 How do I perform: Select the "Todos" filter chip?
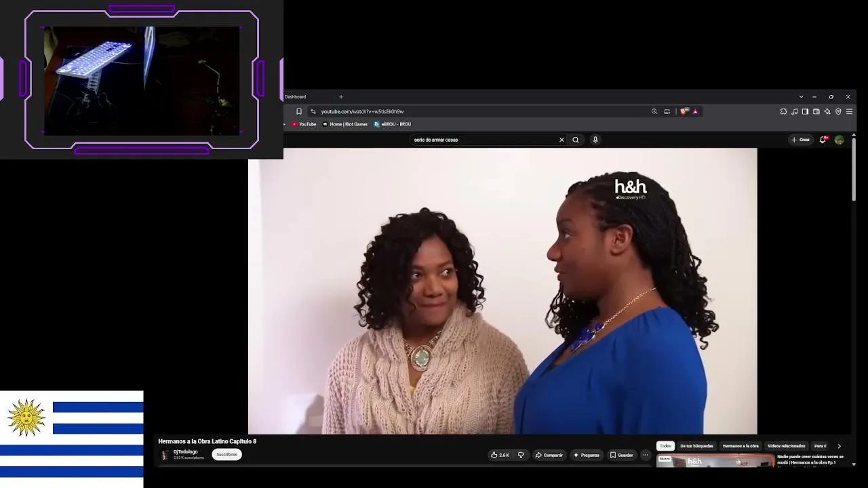coord(665,446)
